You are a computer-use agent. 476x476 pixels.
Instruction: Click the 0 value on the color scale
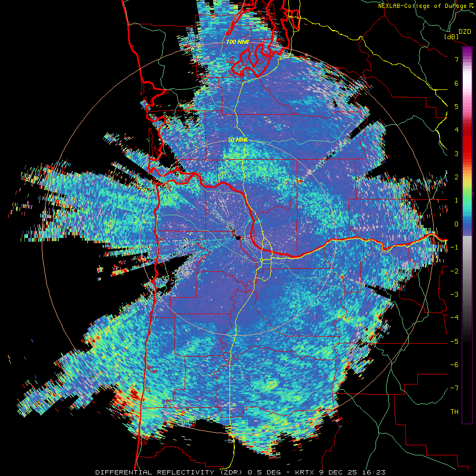coord(456,224)
